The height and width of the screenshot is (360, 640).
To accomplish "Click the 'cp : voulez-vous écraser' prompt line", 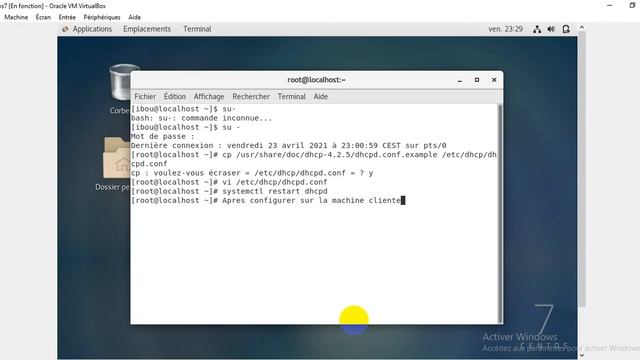I will (x=252, y=173).
